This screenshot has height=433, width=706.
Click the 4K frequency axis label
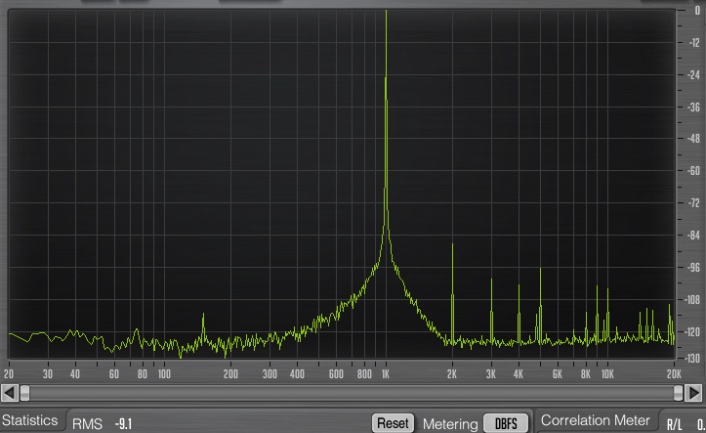coord(518,374)
